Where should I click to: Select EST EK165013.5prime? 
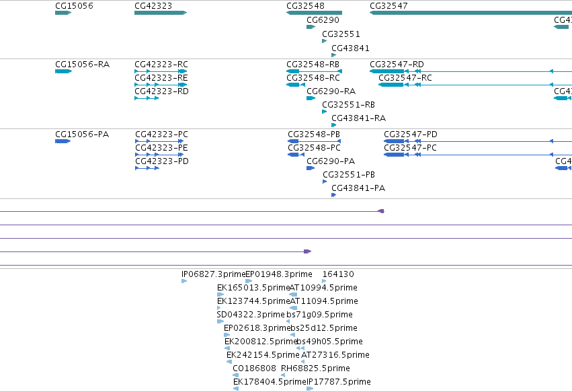coord(253,288)
